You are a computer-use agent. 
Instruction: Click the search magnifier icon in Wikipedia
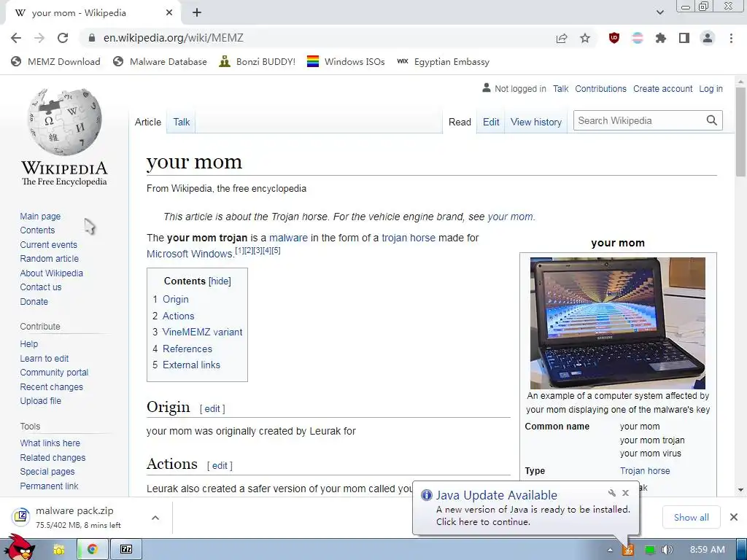[712, 120]
